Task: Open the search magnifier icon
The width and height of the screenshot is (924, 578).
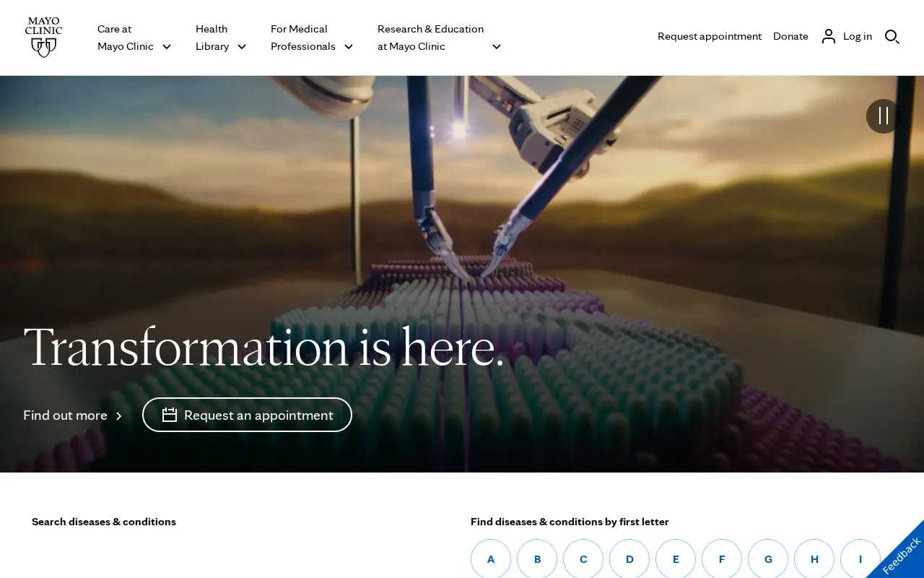Action: click(892, 36)
